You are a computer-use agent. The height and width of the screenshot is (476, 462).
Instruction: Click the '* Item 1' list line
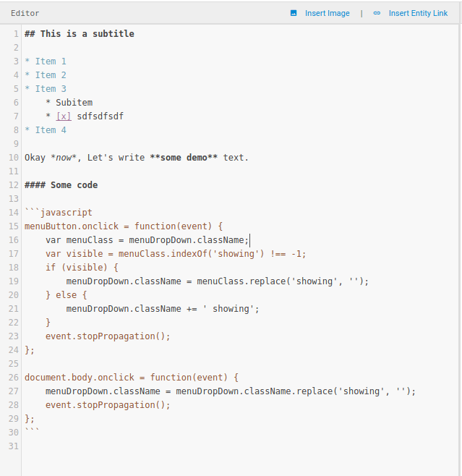click(x=46, y=61)
